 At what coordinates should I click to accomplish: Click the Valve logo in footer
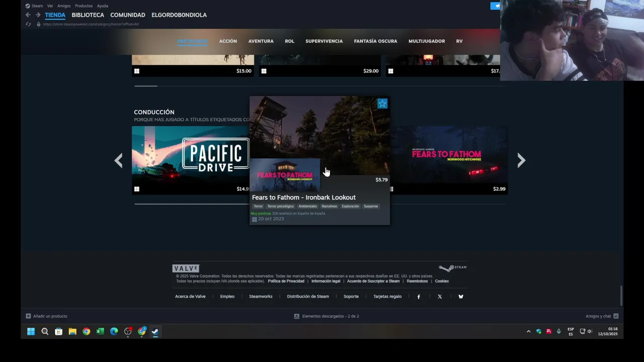(x=186, y=268)
